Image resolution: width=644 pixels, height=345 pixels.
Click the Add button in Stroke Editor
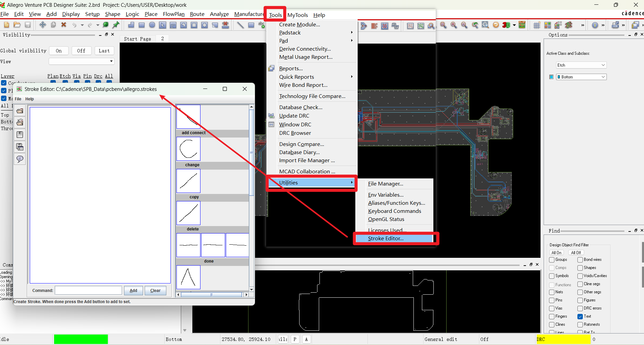pos(134,291)
